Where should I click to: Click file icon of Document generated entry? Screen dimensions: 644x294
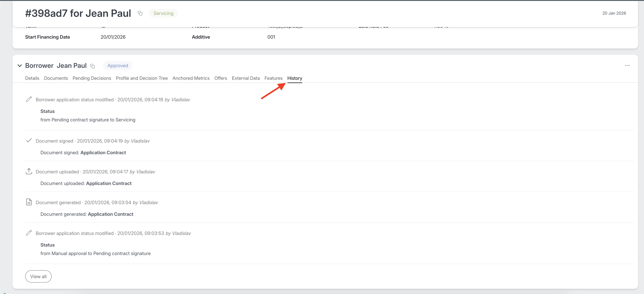pos(29,202)
